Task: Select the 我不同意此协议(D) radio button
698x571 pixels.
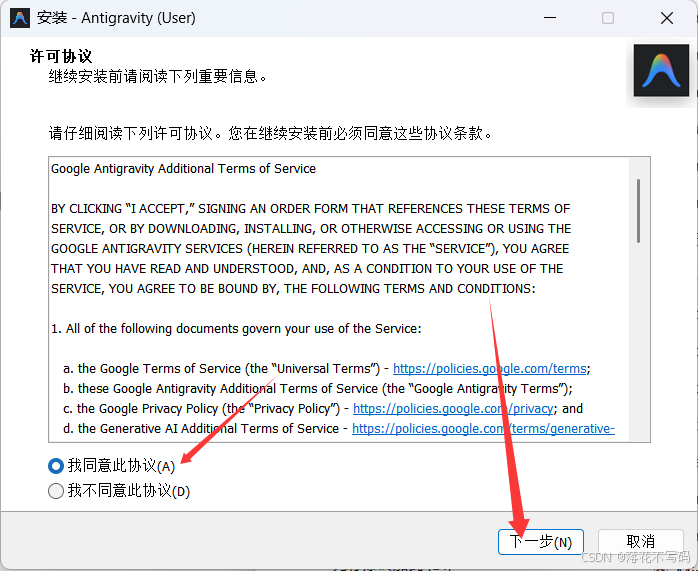Action: coord(56,491)
